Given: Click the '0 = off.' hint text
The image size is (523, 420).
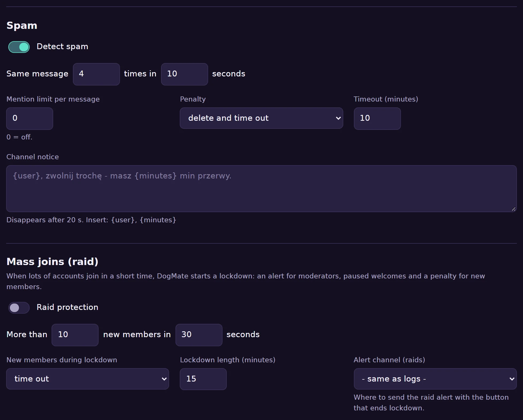Looking at the screenshot, I should pos(19,137).
